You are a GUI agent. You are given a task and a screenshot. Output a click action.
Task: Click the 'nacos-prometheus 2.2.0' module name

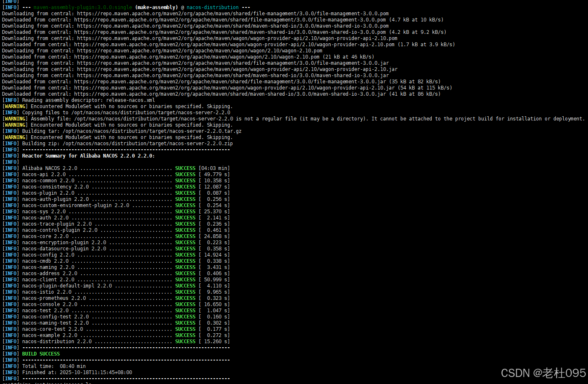[54, 298]
